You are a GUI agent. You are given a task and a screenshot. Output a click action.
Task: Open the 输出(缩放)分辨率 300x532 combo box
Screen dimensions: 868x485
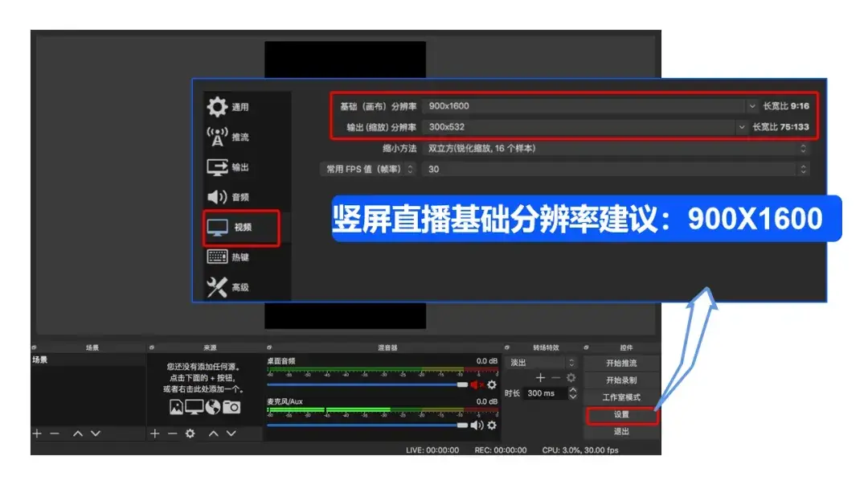(584, 127)
